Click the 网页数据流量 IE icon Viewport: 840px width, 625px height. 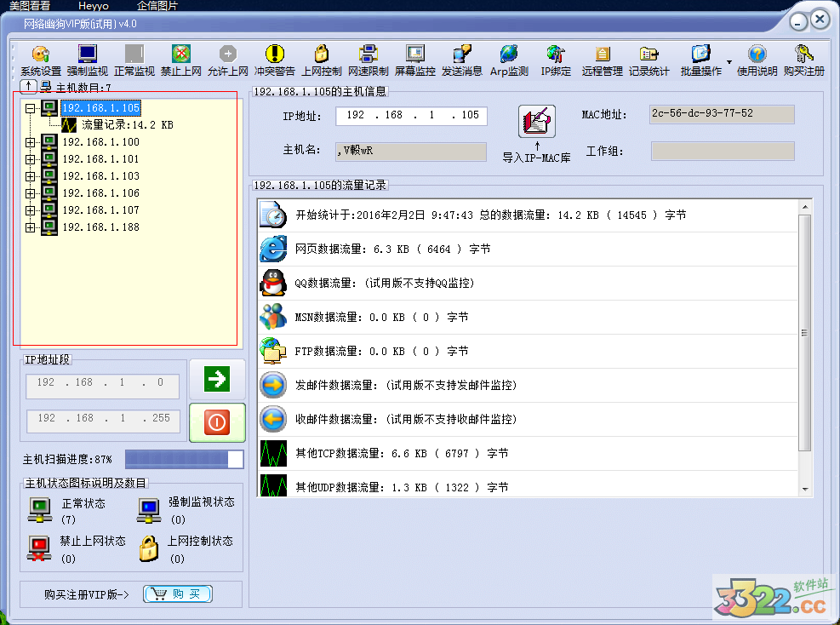[273, 249]
